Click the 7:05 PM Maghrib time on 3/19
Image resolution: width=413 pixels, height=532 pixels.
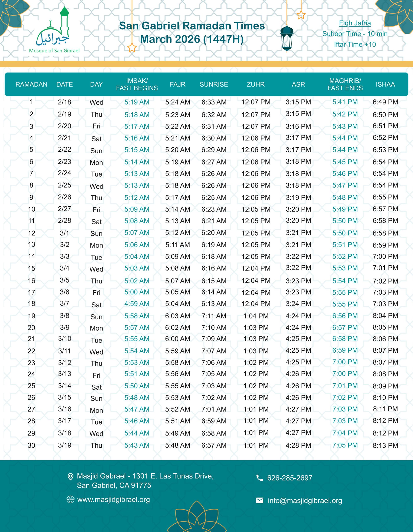(x=345, y=445)
